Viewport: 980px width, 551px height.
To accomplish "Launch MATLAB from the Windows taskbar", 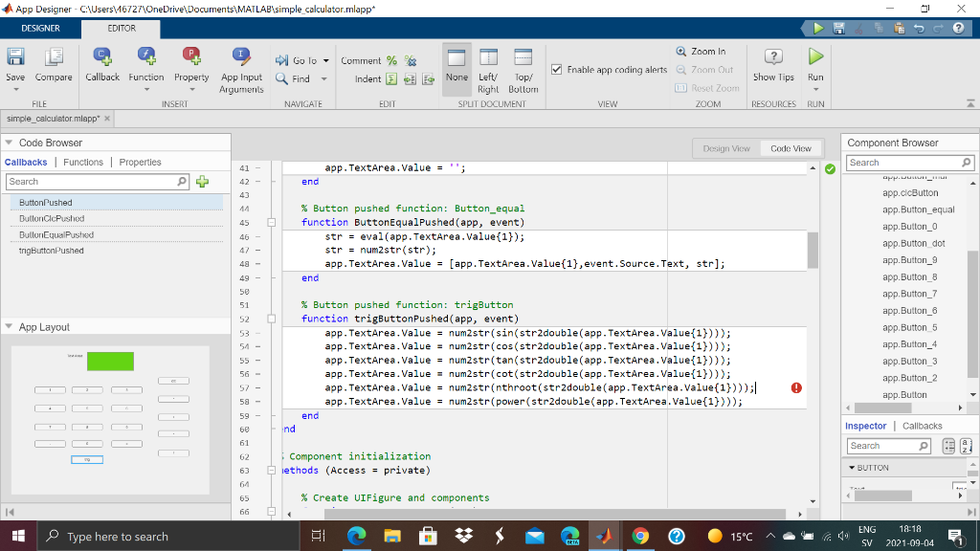I will (x=604, y=536).
